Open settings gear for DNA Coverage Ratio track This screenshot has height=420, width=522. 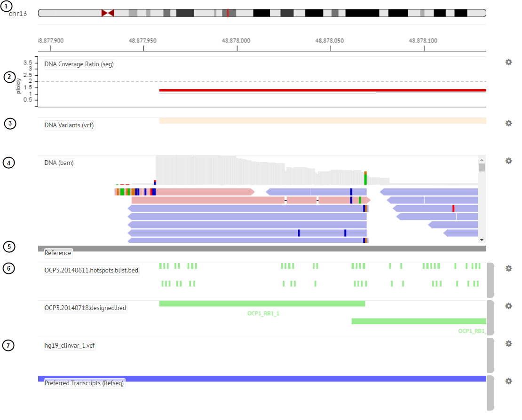click(x=508, y=62)
